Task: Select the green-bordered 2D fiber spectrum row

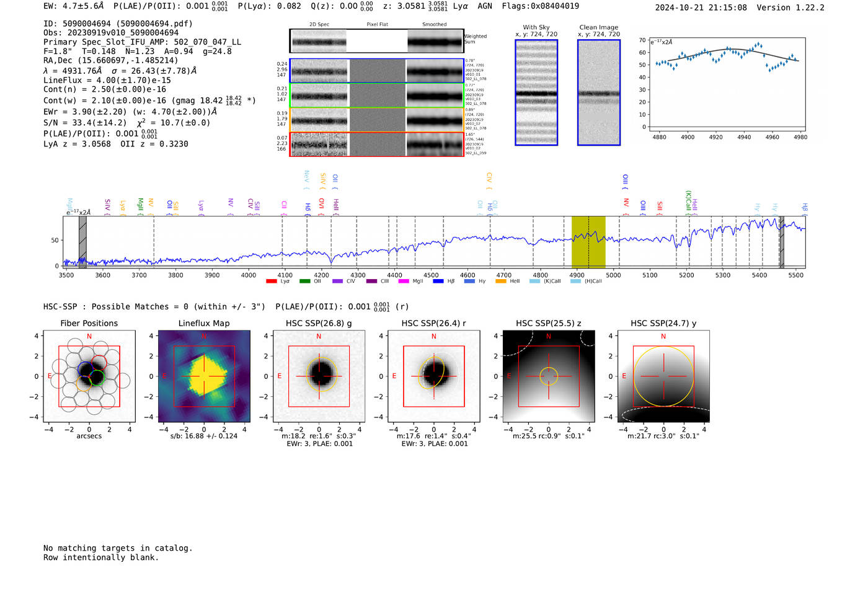Action: pyautogui.click(x=376, y=96)
